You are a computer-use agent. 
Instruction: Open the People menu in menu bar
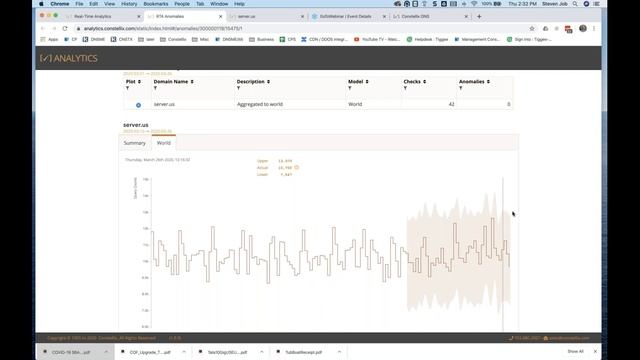182,4
